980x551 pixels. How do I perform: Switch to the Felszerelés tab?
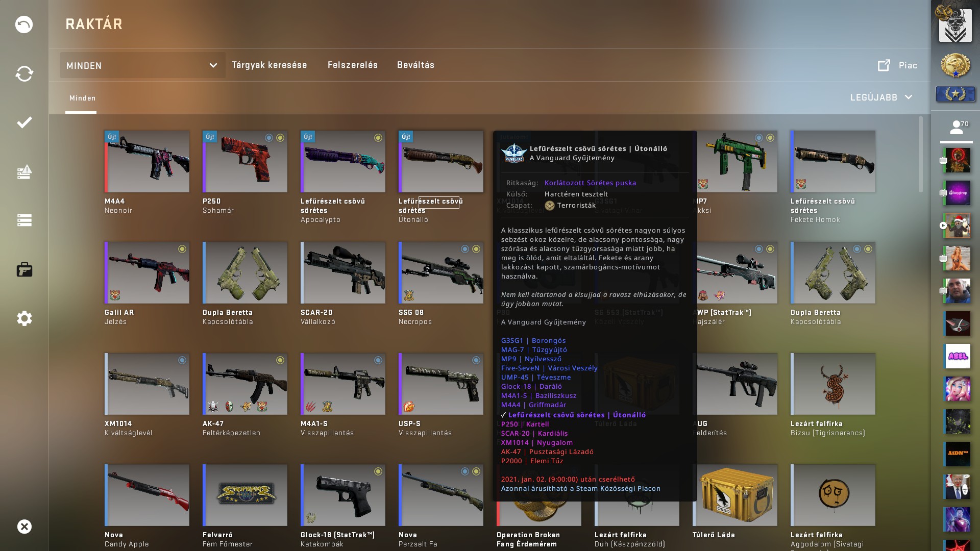[353, 65]
